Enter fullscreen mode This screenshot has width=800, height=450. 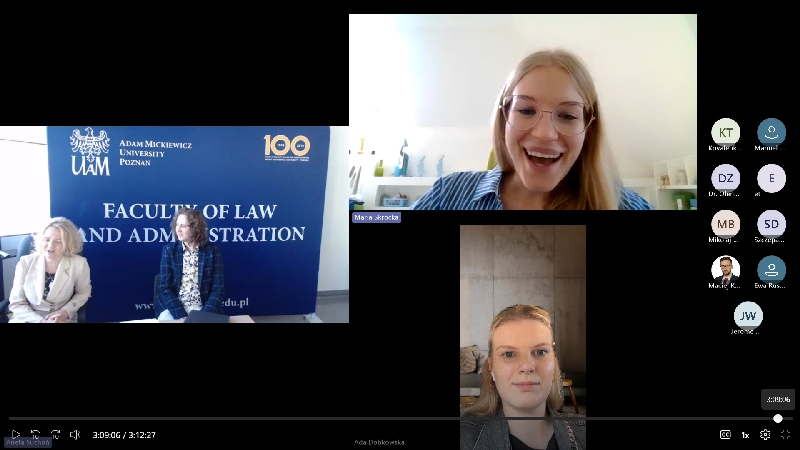pyautogui.click(x=785, y=435)
